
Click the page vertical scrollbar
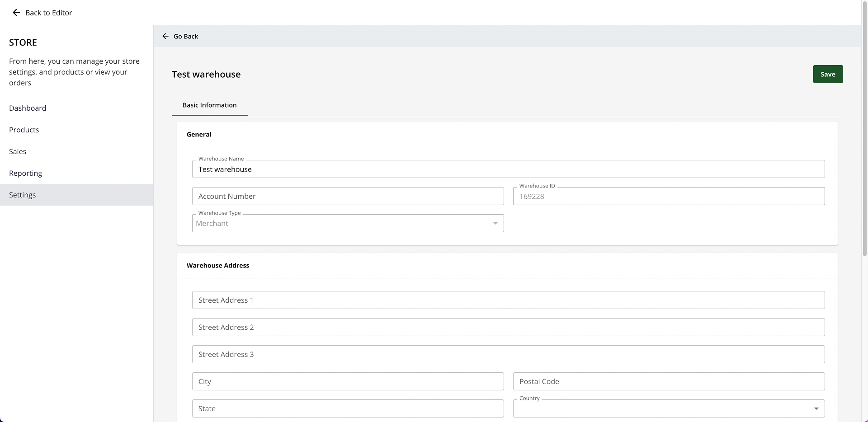(865, 129)
